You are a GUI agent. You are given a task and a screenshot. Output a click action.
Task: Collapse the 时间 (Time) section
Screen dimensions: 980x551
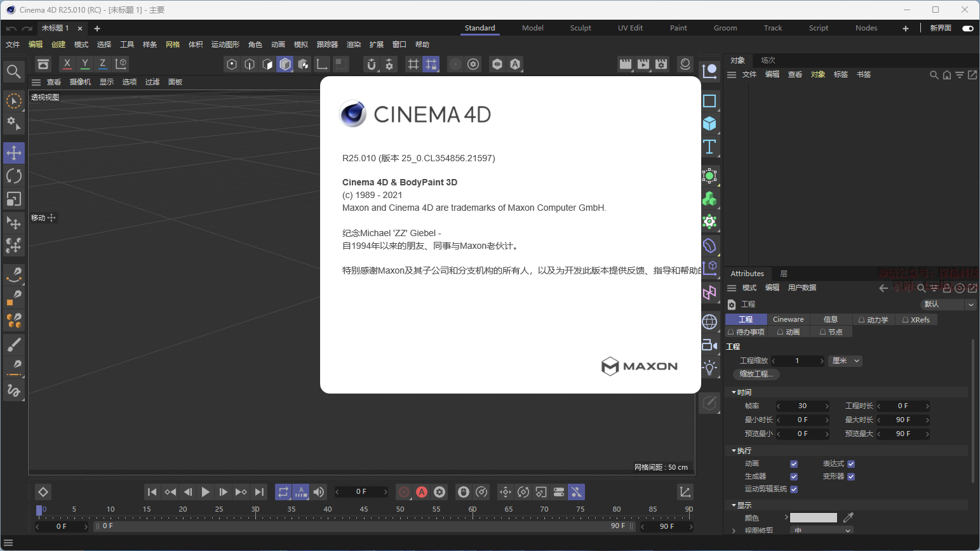[x=734, y=392]
